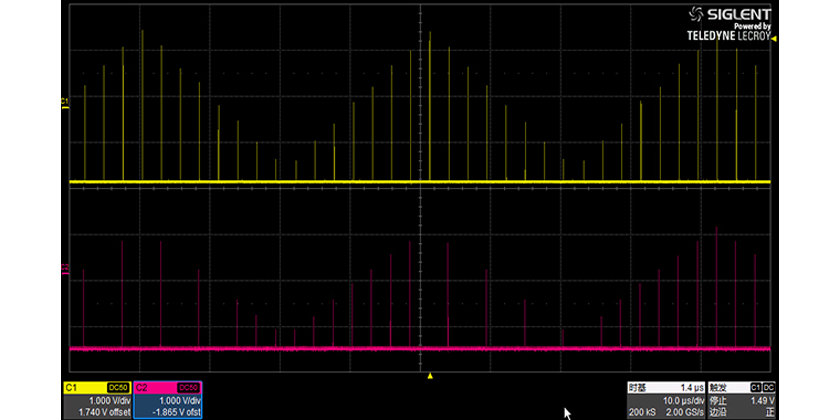Click the C1 trigger source badge

click(x=755, y=387)
